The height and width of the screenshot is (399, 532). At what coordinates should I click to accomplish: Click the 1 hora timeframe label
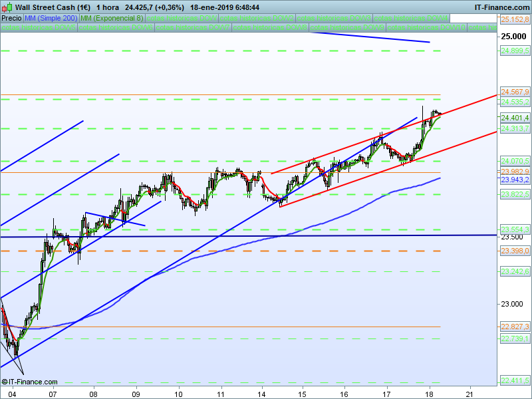(x=108, y=7)
